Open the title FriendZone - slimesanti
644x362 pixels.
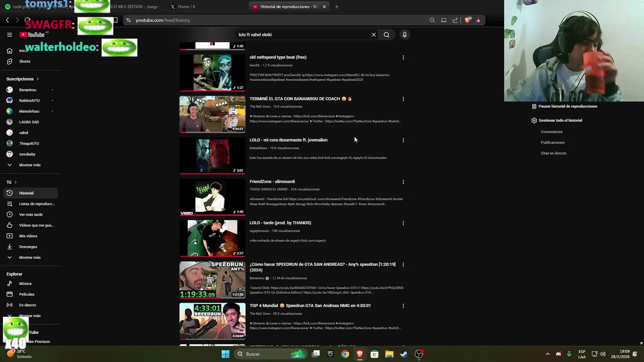tap(272, 182)
